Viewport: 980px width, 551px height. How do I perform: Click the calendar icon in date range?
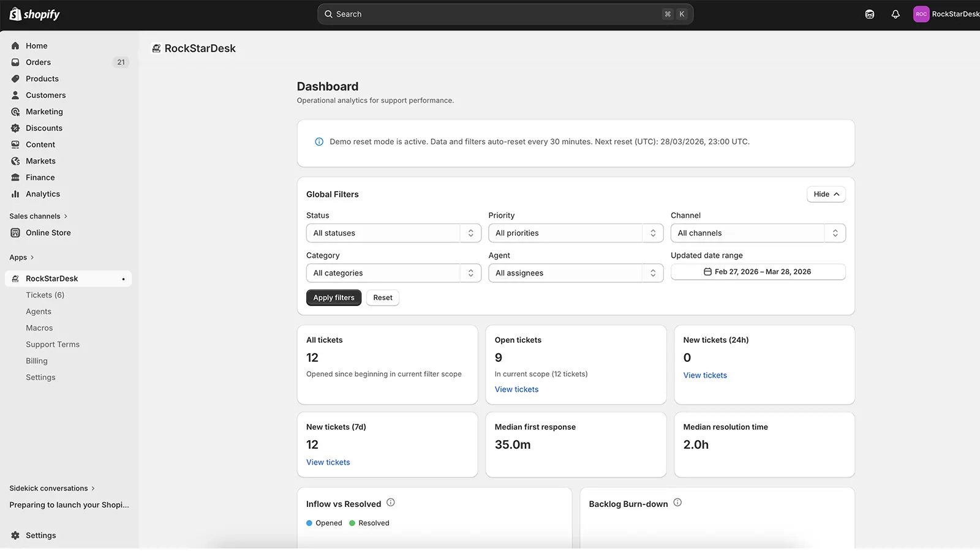(x=707, y=272)
